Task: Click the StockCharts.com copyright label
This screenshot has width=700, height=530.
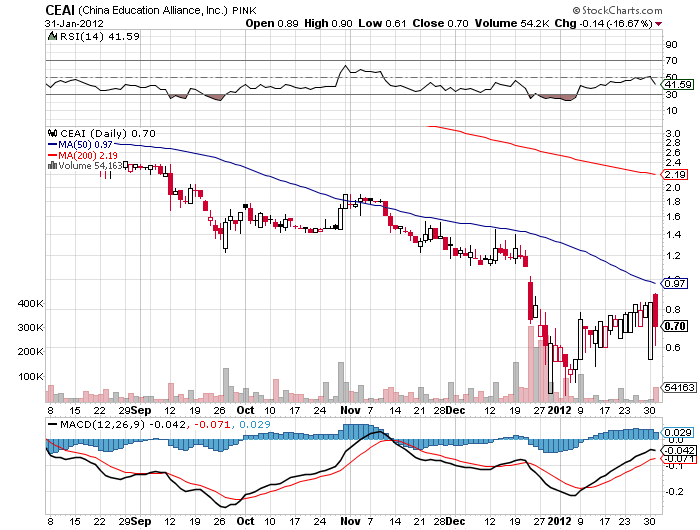Action: pos(617,10)
